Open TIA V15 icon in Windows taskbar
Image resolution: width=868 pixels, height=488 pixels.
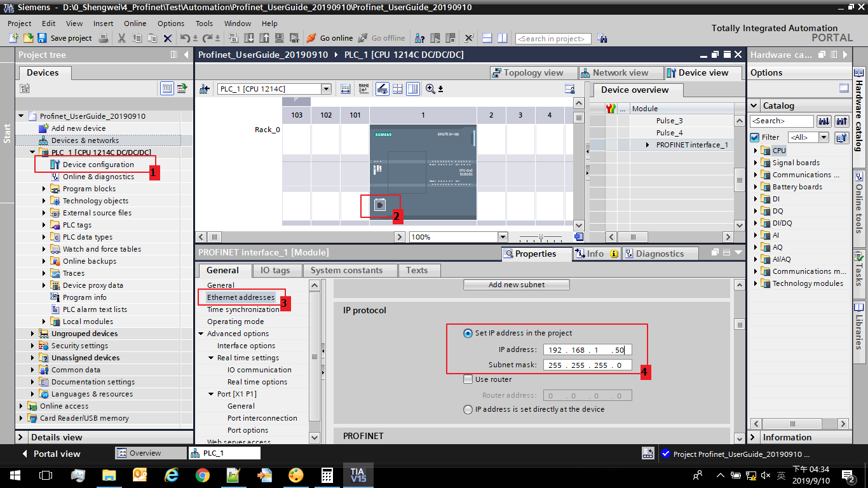[x=357, y=475]
